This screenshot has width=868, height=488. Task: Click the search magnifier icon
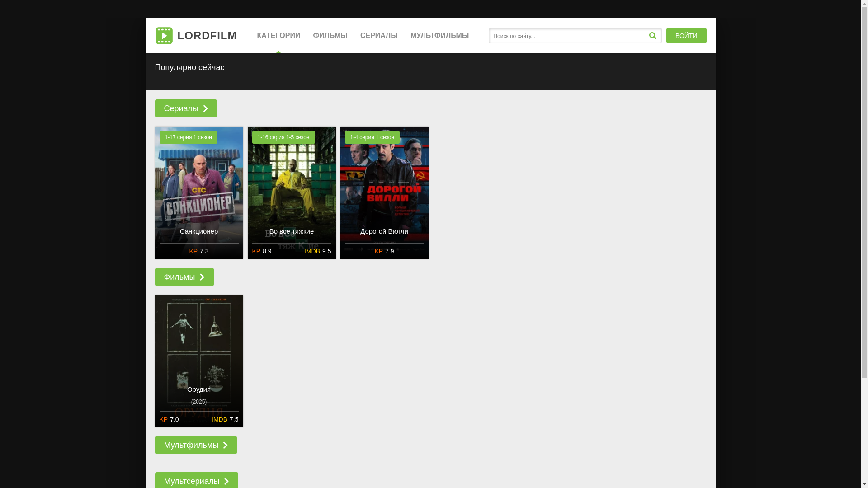pos(652,36)
